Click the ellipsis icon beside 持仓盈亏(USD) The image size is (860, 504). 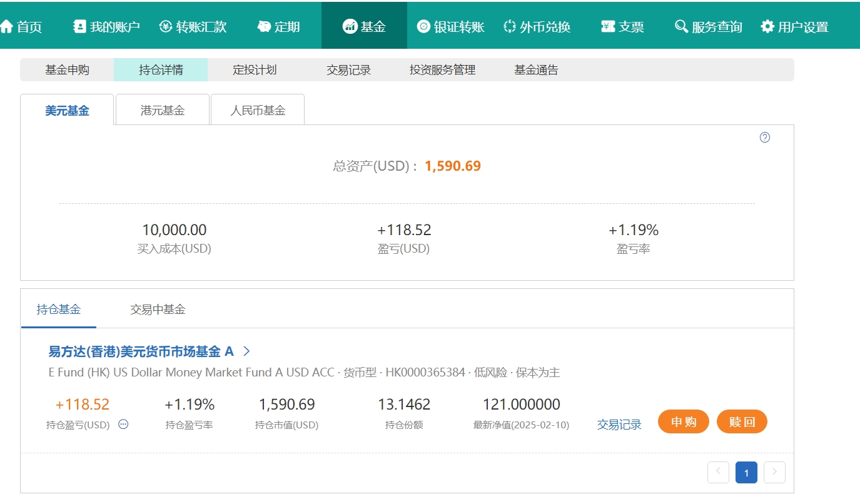[123, 425]
